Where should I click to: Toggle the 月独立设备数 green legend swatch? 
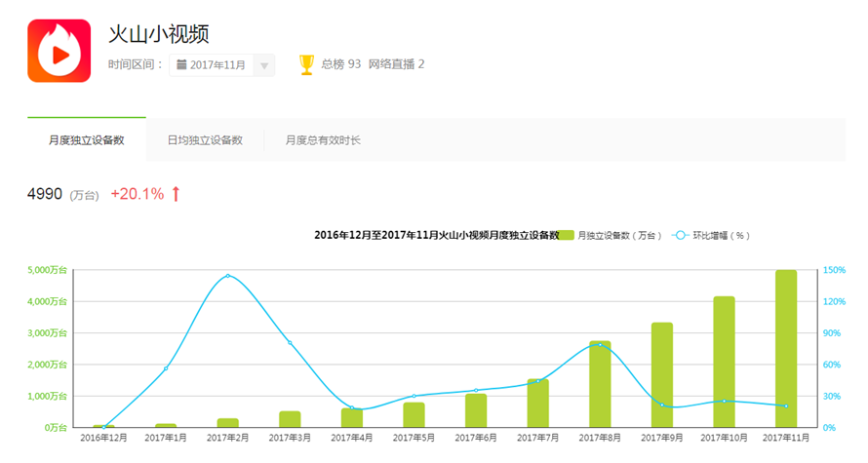pos(566,236)
